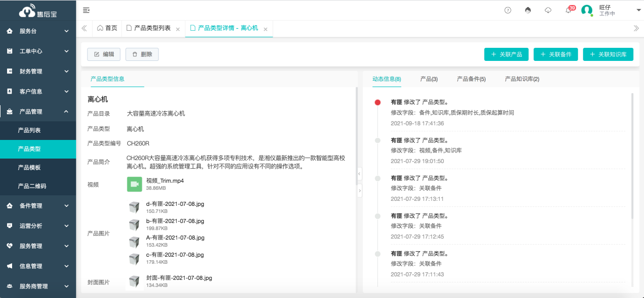Switch to the 产品知识库(2) tab

click(x=522, y=79)
